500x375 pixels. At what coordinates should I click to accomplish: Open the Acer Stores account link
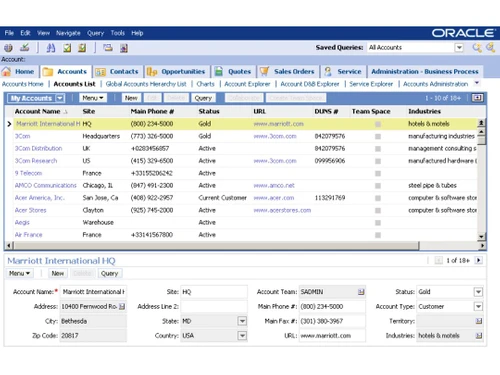[30, 210]
